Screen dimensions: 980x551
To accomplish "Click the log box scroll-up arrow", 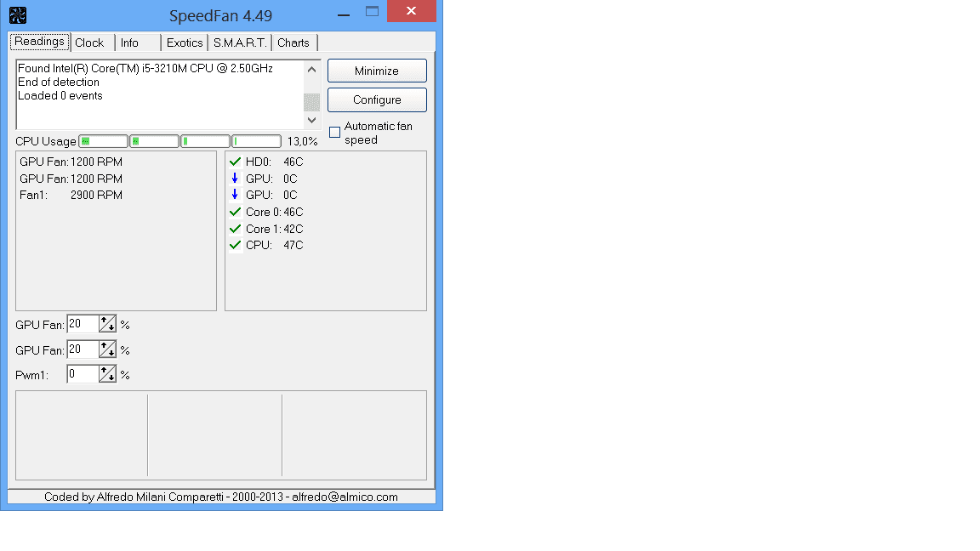I will point(312,70).
